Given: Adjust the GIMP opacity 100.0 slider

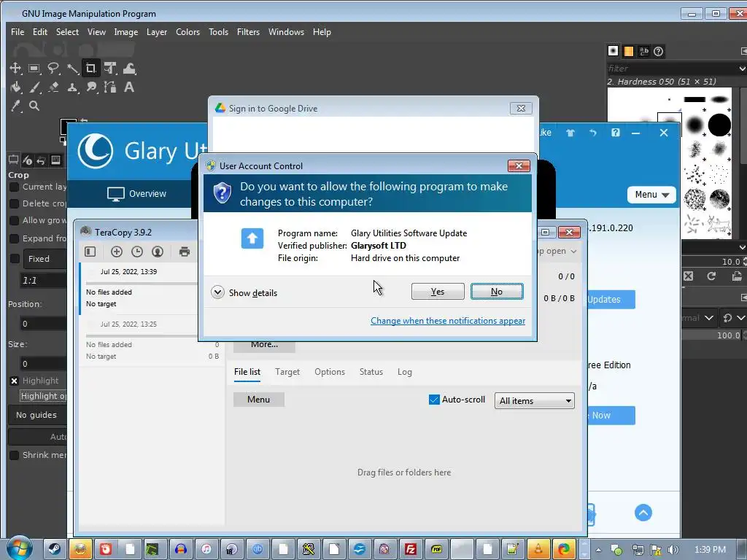Looking at the screenshot, I should [712, 335].
